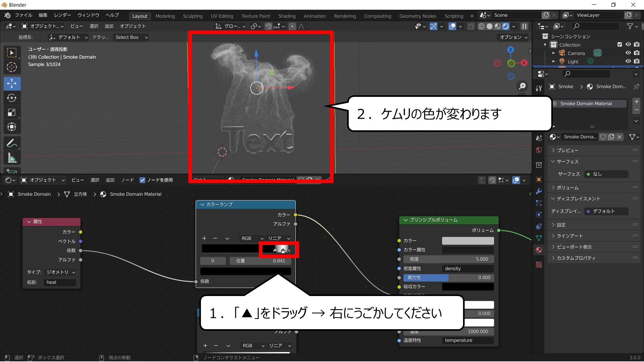Select the Measure tool

(12, 158)
